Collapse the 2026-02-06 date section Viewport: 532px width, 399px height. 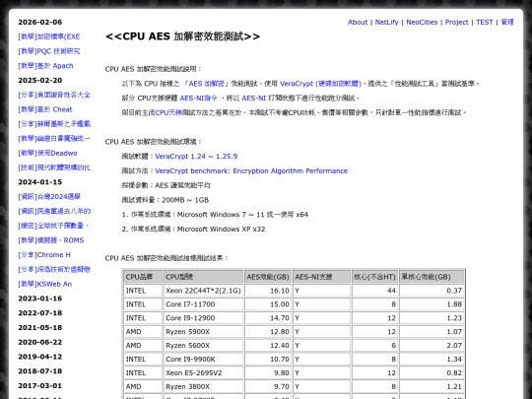tap(40, 22)
